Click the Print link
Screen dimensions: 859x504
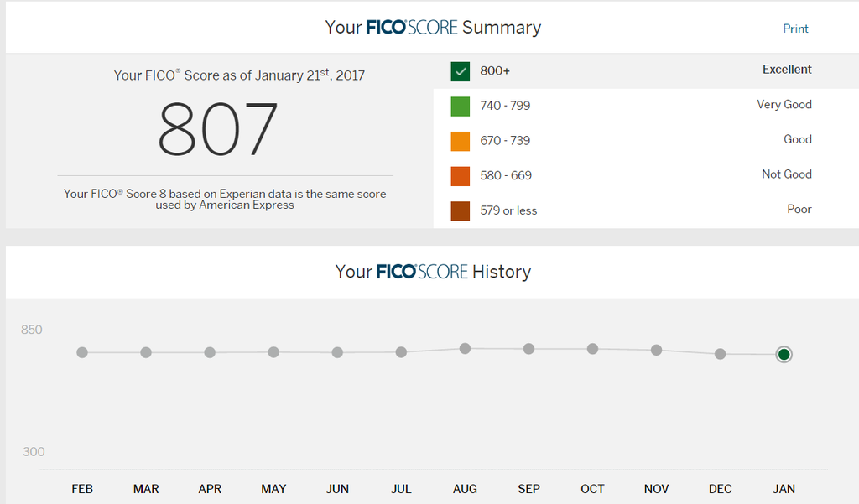pos(795,29)
